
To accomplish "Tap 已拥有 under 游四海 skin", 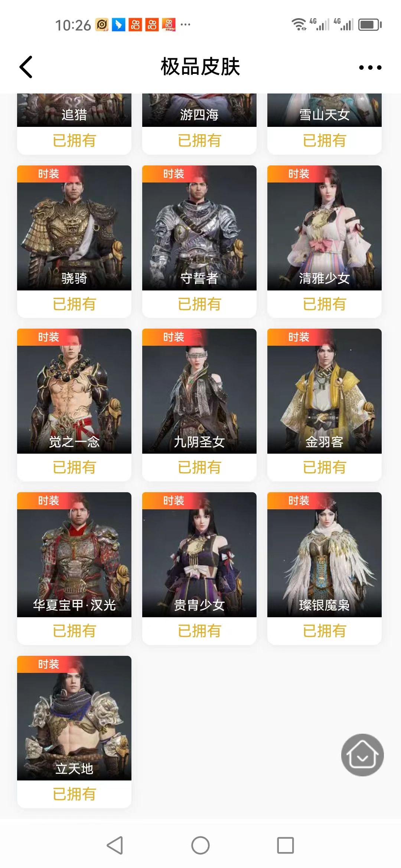I will point(199,141).
